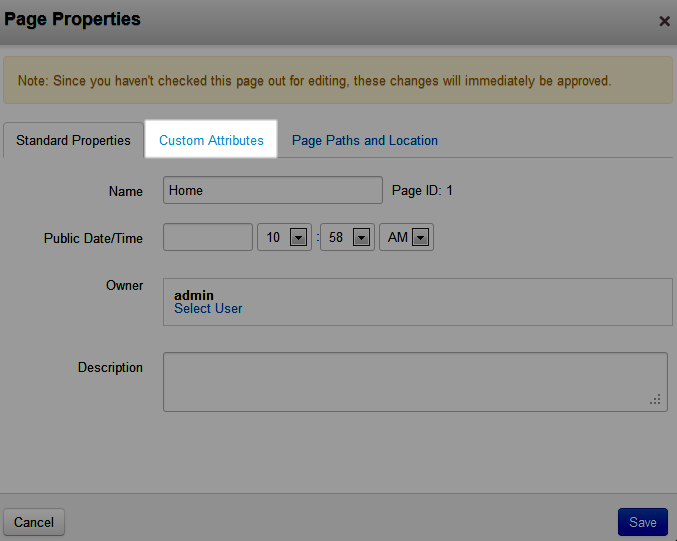This screenshot has height=541, width=677.
Task: Open the minutes dropdown showing 58
Action: pos(347,237)
